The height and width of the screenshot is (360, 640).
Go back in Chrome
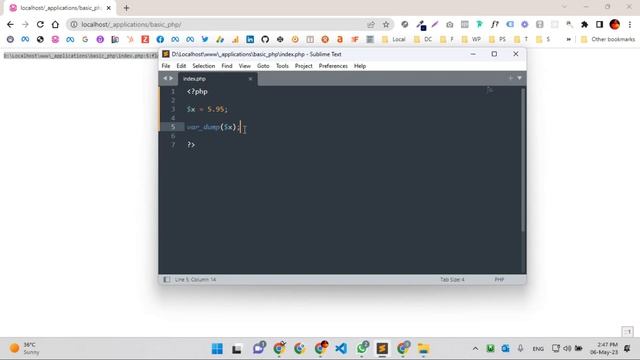[x=10, y=24]
